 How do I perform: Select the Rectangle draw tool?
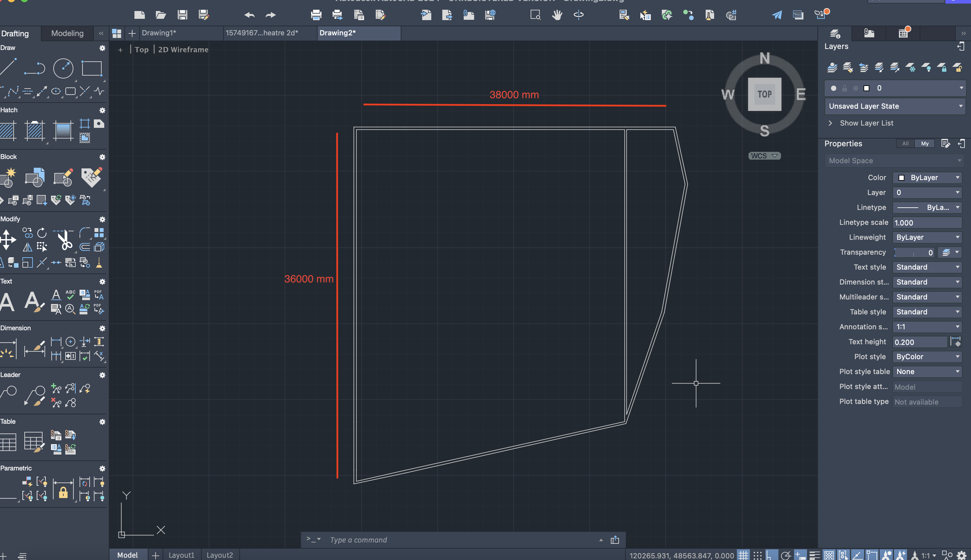pyautogui.click(x=92, y=68)
